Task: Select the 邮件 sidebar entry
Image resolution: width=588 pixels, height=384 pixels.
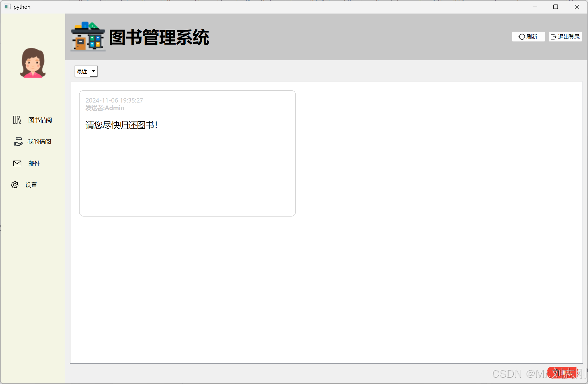Action: coord(34,163)
